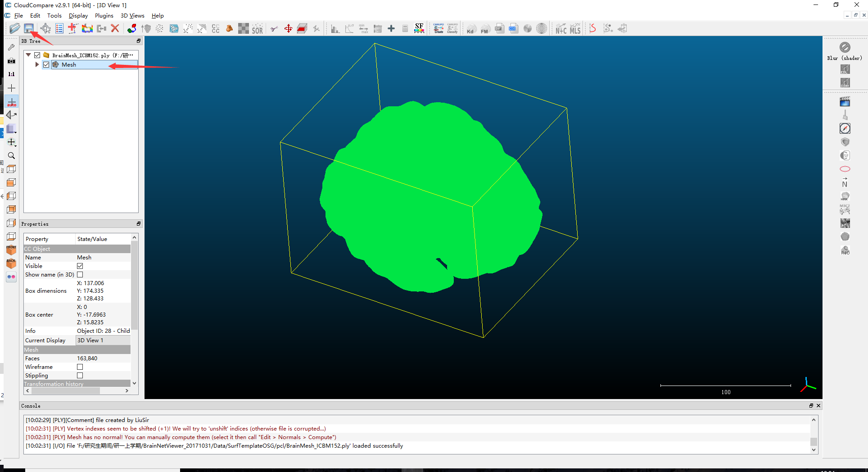
Task: Click the CANUPO Create plugin icon
Action: tap(439, 28)
